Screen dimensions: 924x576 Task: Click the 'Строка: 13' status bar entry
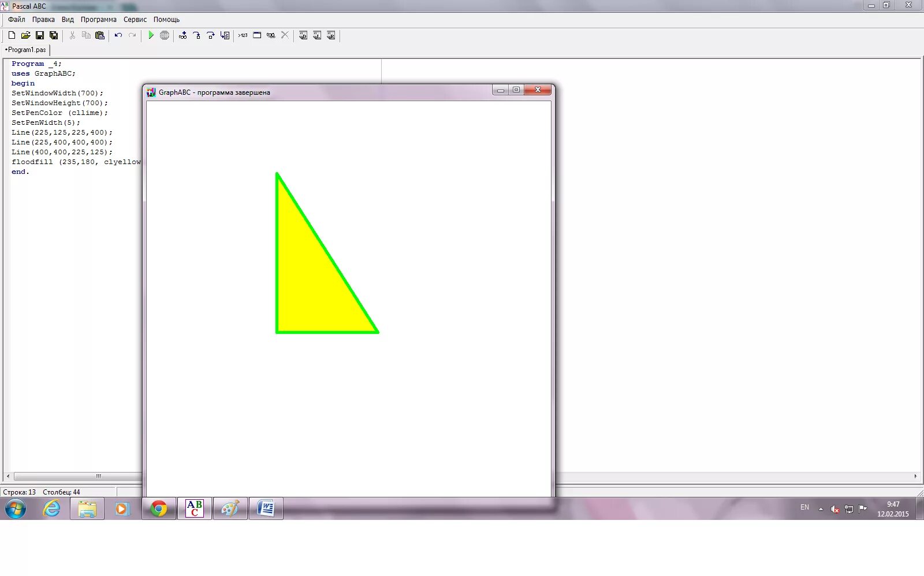pos(19,492)
